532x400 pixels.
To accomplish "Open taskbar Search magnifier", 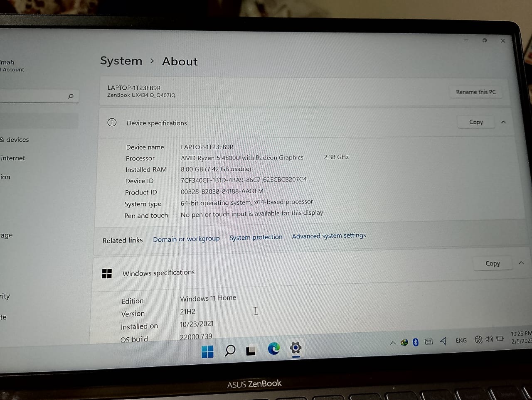I will pyautogui.click(x=230, y=351).
